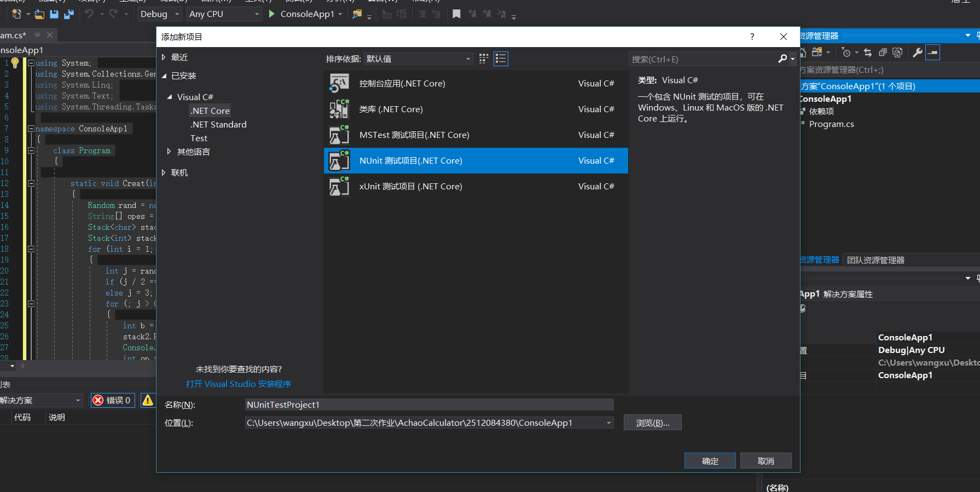
Task: Select 依赖项 node in Solution Explorer
Action: coord(821,111)
